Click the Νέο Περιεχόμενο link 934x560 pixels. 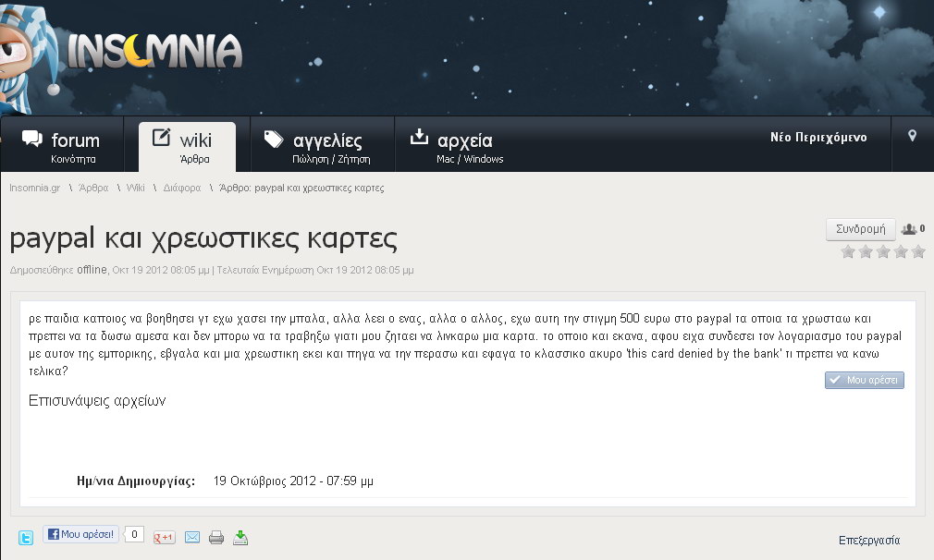(x=818, y=137)
